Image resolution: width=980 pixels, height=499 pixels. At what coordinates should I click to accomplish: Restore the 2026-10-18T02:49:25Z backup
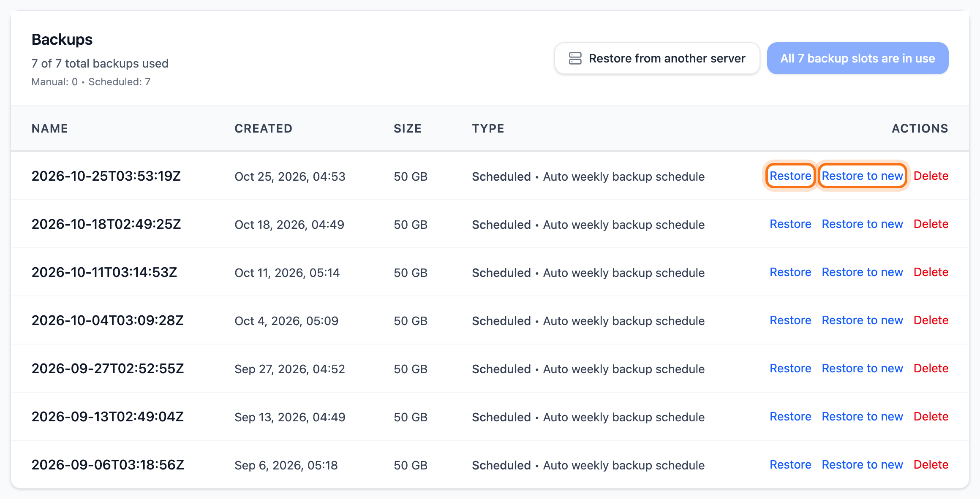pos(790,224)
